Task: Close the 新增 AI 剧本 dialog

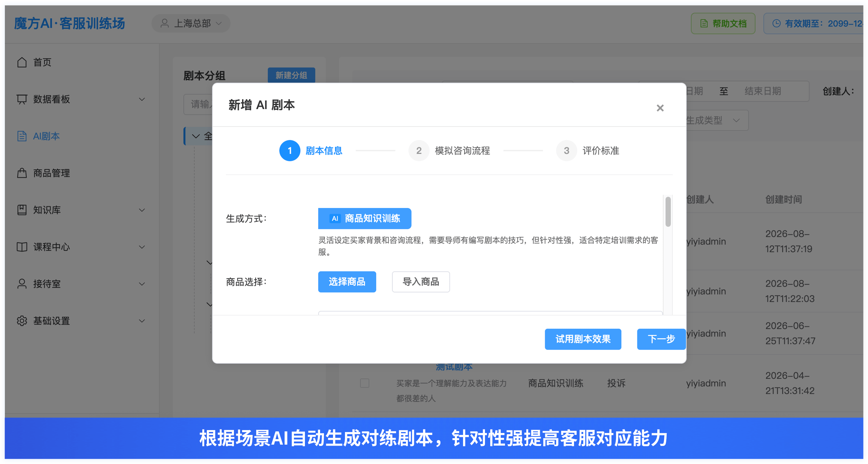Action: (660, 108)
